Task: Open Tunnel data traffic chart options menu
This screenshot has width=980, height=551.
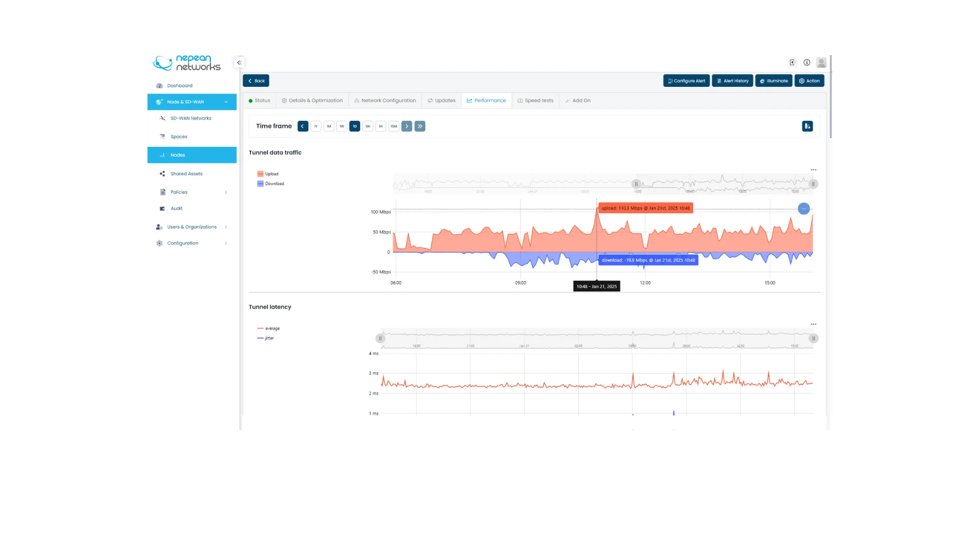Action: point(814,170)
